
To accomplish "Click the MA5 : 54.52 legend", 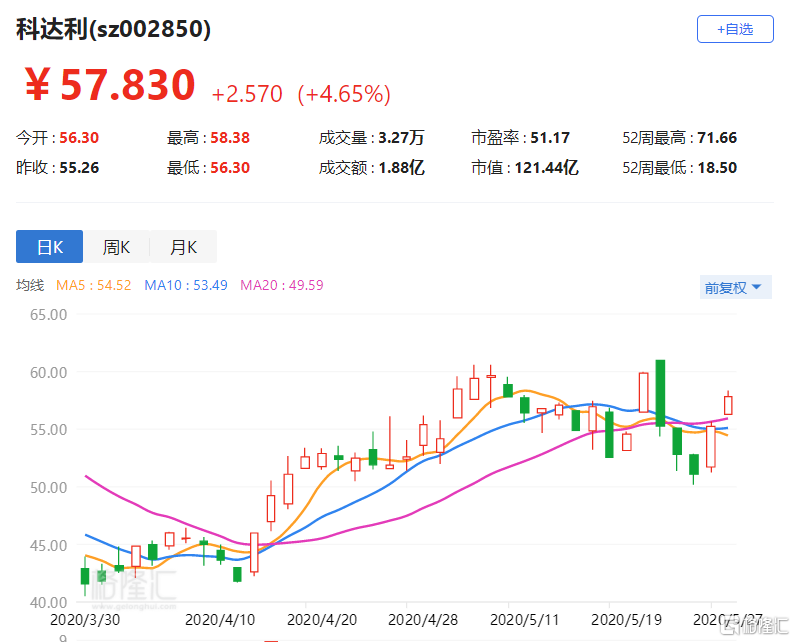I will 93,285.
